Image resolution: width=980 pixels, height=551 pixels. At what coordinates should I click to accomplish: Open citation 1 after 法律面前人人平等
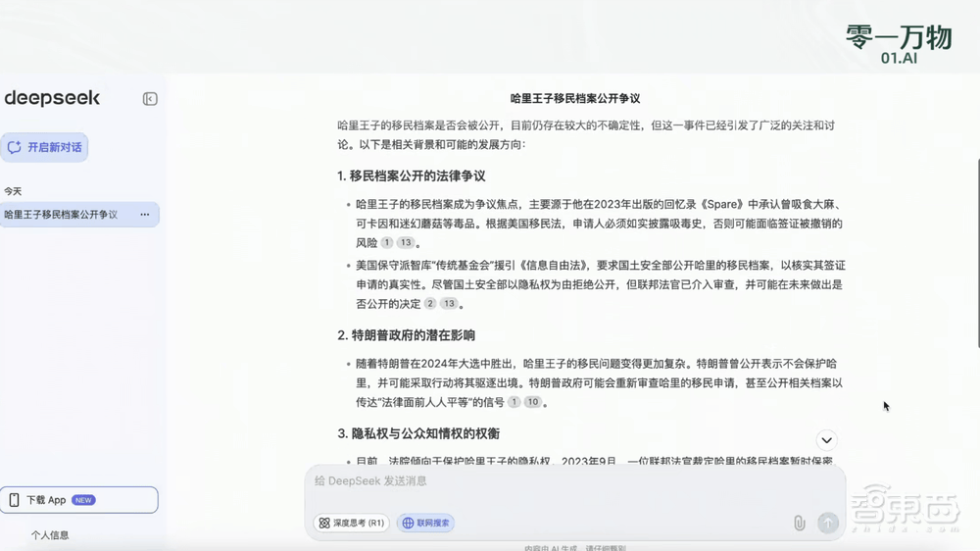tap(514, 402)
